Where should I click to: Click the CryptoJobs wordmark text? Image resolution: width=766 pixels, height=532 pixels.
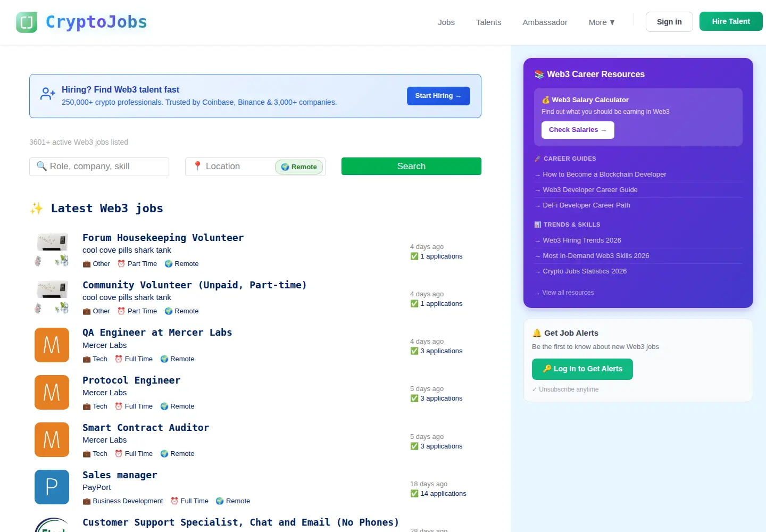tap(96, 22)
